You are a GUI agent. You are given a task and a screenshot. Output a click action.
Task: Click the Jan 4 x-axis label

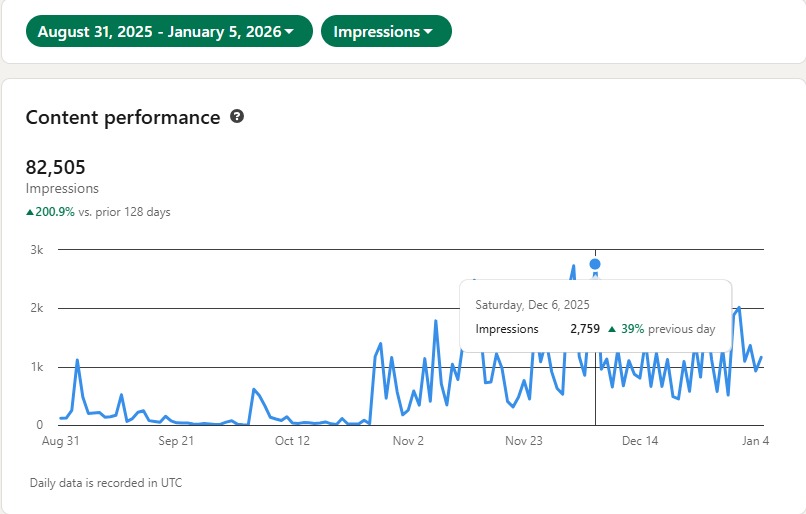753,440
